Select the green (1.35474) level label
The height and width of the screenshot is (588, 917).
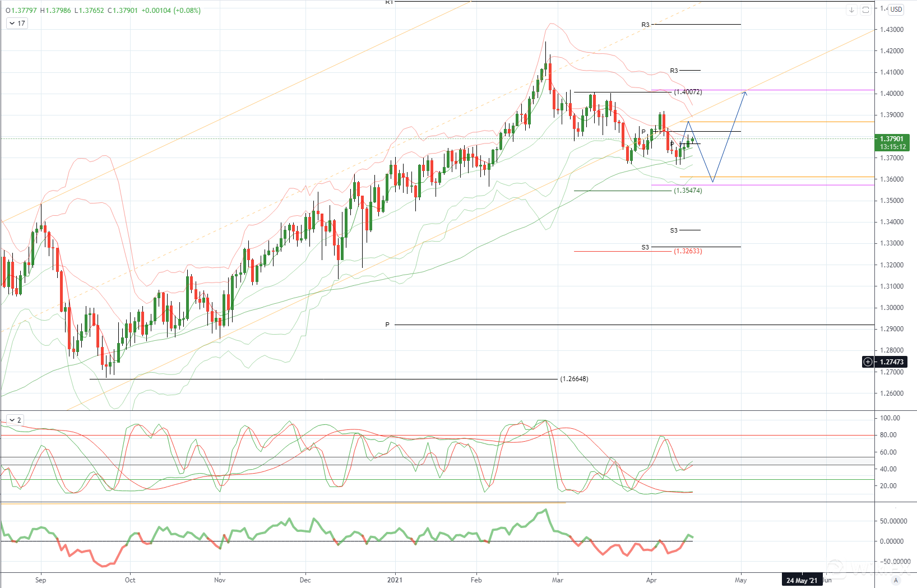click(x=688, y=191)
